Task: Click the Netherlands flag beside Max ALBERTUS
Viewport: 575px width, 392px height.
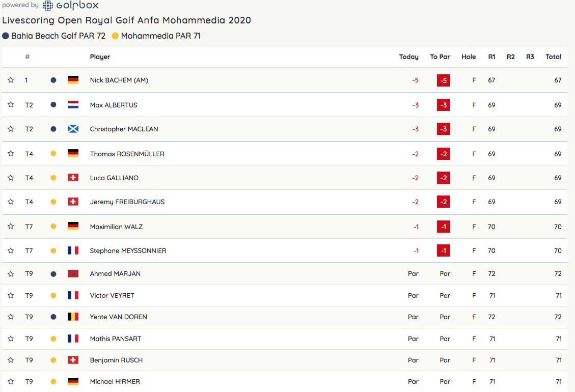Action: pos(73,105)
